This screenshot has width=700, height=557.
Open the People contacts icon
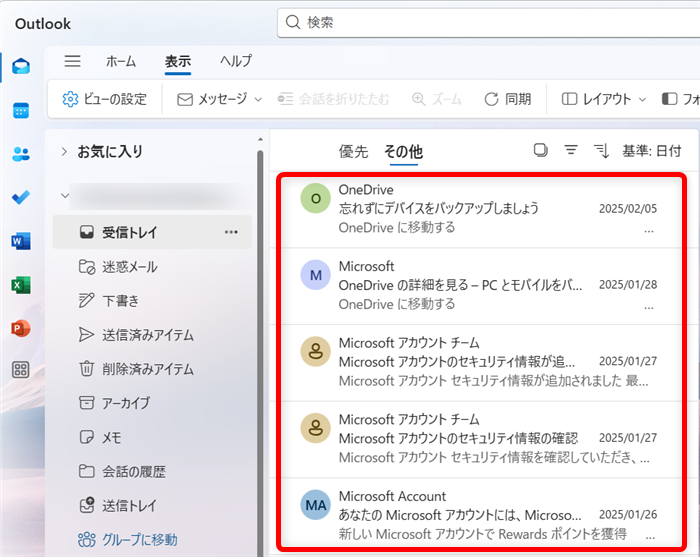(x=21, y=154)
